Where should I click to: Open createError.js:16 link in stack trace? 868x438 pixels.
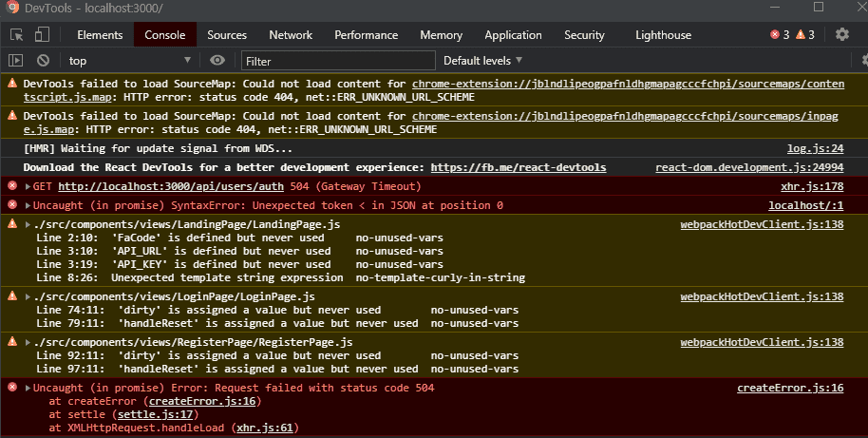pos(202,401)
